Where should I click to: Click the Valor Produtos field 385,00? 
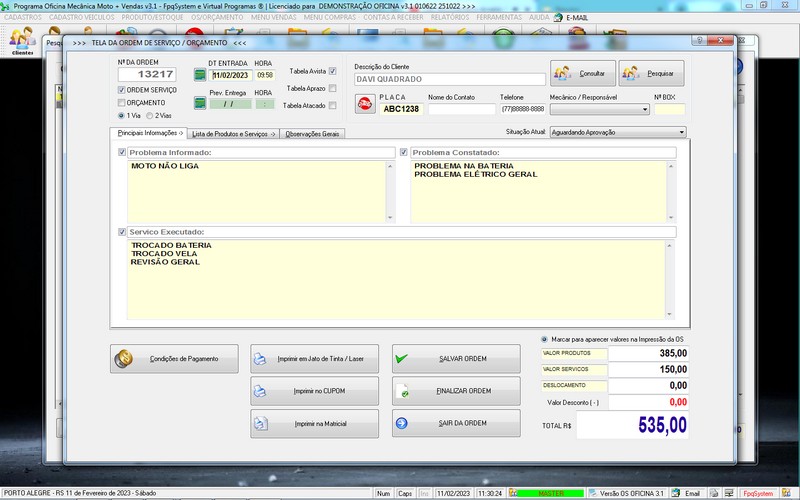click(x=648, y=353)
